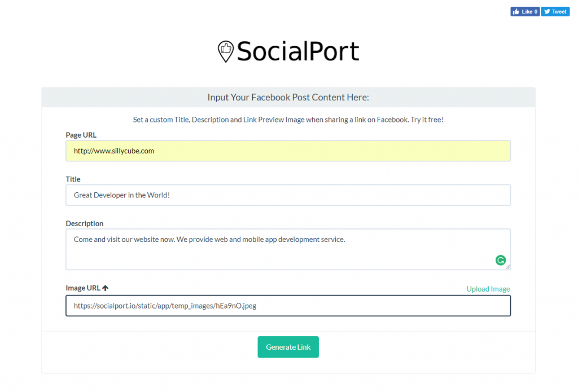Click the Description textarea resize handle
The width and height of the screenshot is (578, 392).
pyautogui.click(x=507, y=267)
